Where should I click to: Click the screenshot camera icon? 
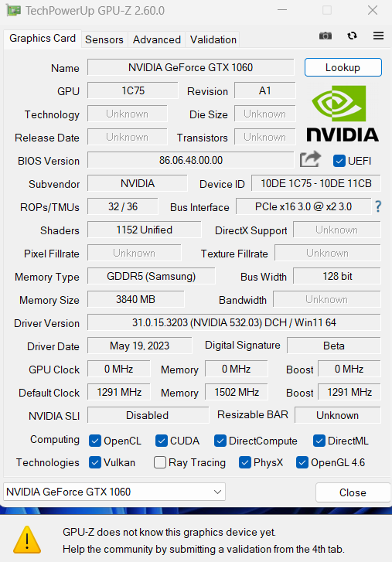[325, 36]
